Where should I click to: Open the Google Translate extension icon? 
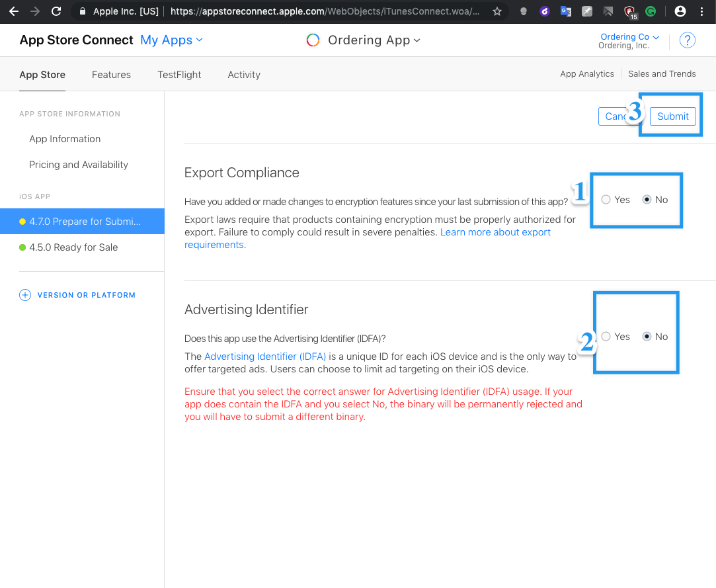pyautogui.click(x=566, y=11)
